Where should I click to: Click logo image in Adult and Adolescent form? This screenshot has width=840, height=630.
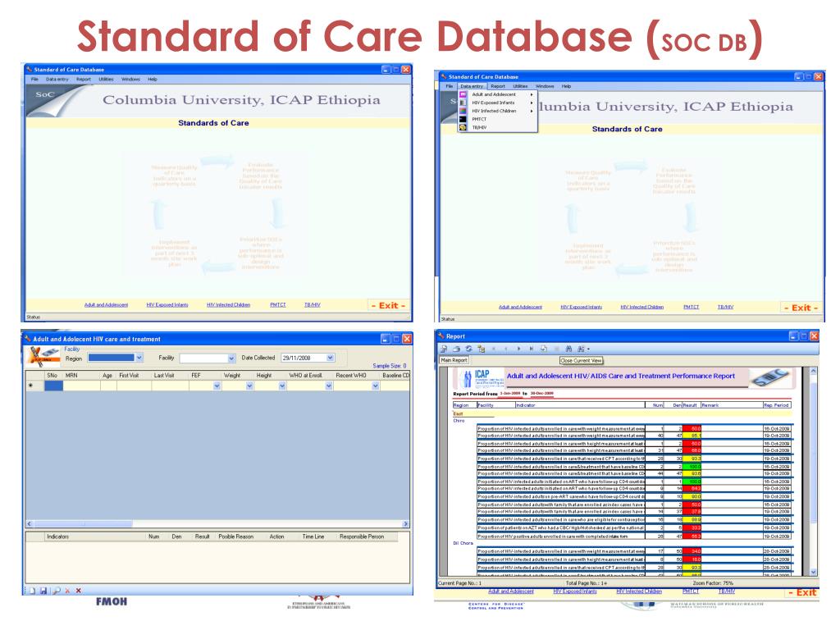tap(42, 356)
